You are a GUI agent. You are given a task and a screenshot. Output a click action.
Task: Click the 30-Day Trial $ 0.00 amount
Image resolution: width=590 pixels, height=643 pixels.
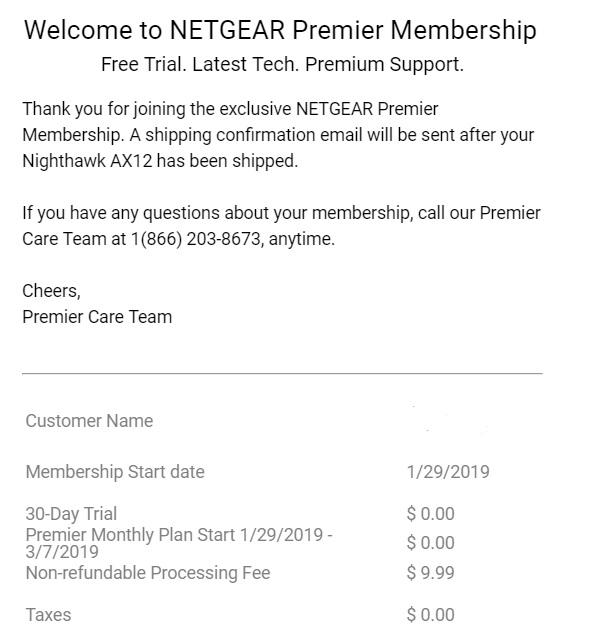430,514
